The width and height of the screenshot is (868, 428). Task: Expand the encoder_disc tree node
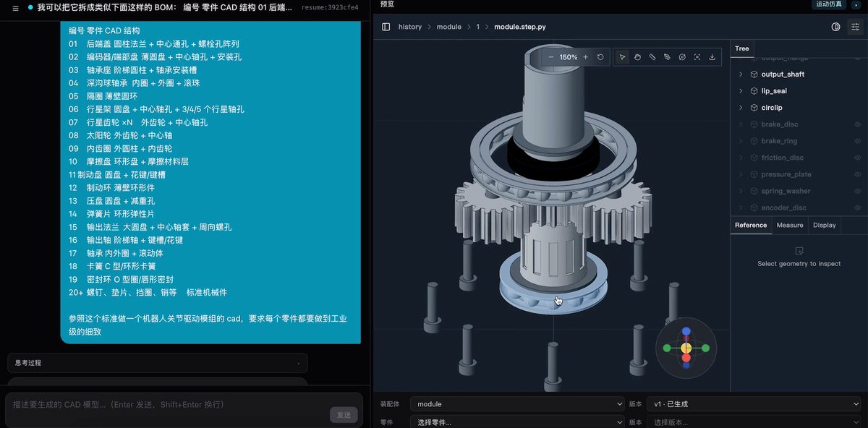pos(741,207)
